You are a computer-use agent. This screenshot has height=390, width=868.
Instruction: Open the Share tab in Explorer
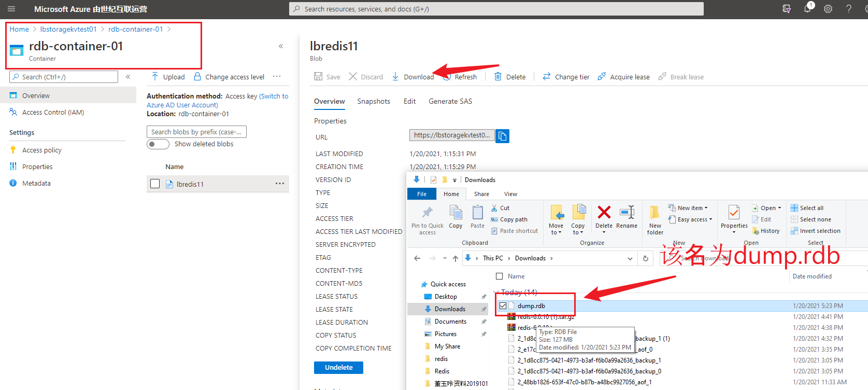pyautogui.click(x=481, y=194)
